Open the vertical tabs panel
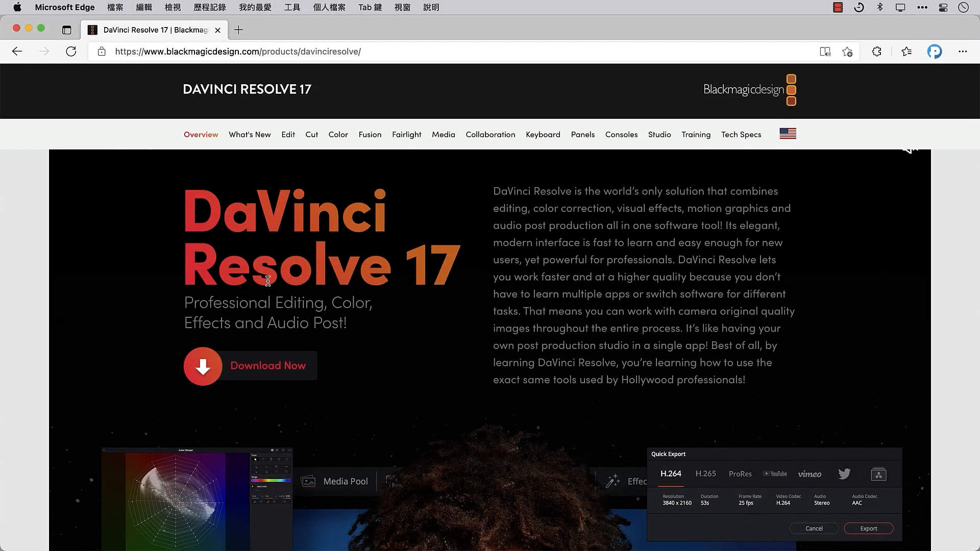Viewport: 980px width, 551px height. [x=67, y=30]
